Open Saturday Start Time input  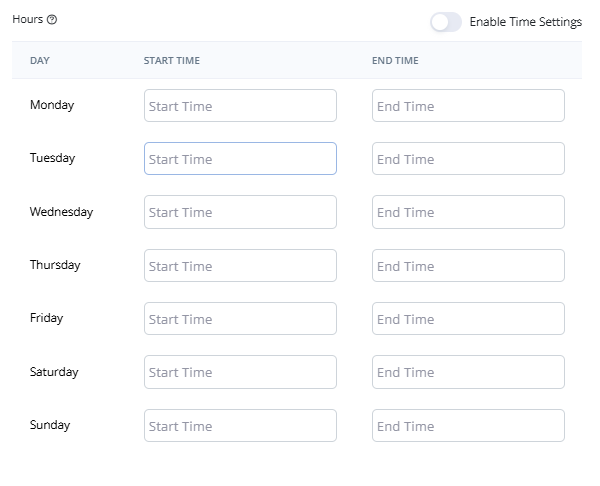point(240,372)
